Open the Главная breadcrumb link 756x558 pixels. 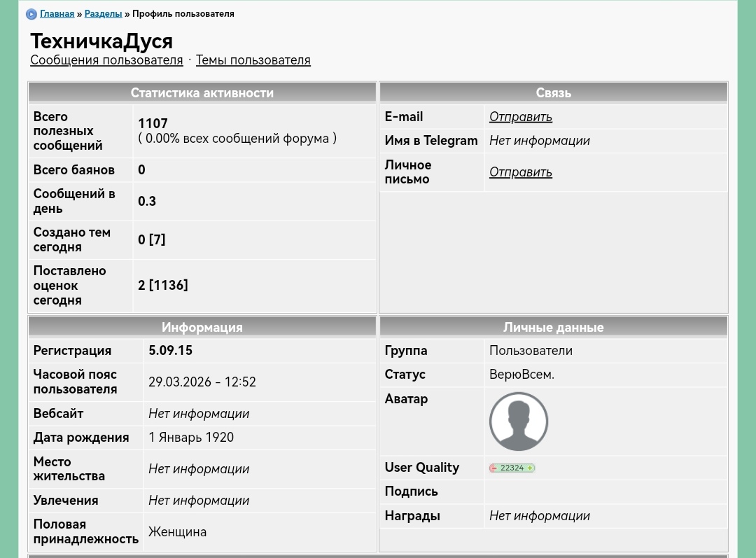pyautogui.click(x=57, y=13)
